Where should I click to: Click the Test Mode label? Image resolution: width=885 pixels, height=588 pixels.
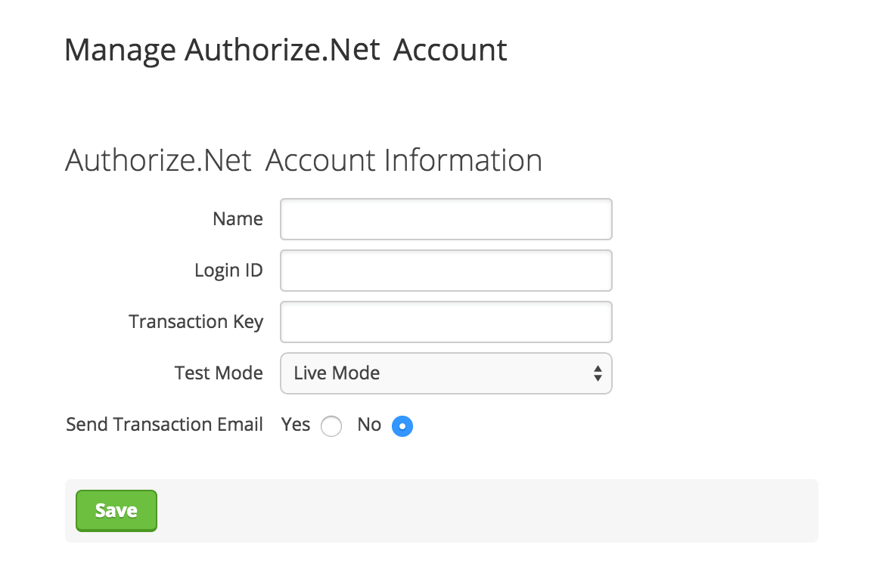pos(219,373)
